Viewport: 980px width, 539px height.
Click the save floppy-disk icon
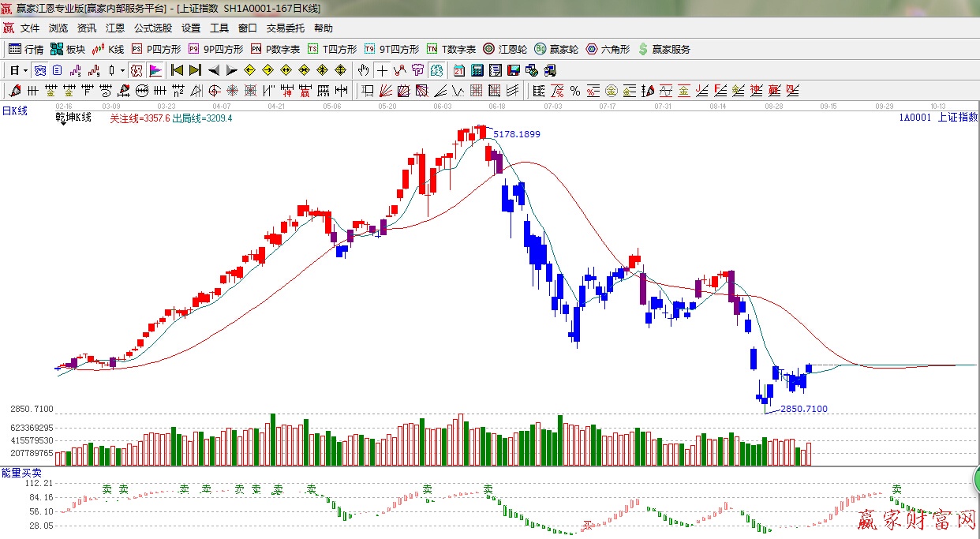(514, 70)
